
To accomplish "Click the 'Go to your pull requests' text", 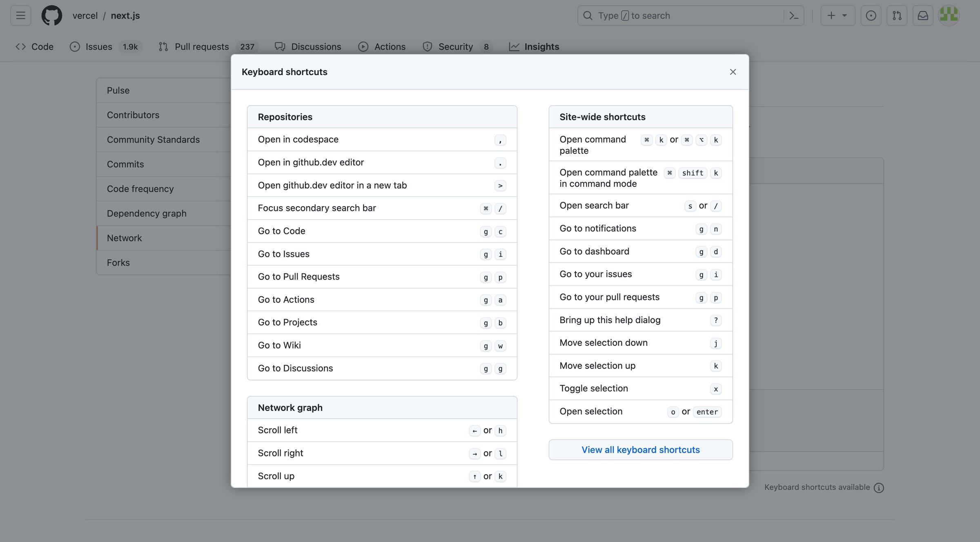I will (x=609, y=297).
